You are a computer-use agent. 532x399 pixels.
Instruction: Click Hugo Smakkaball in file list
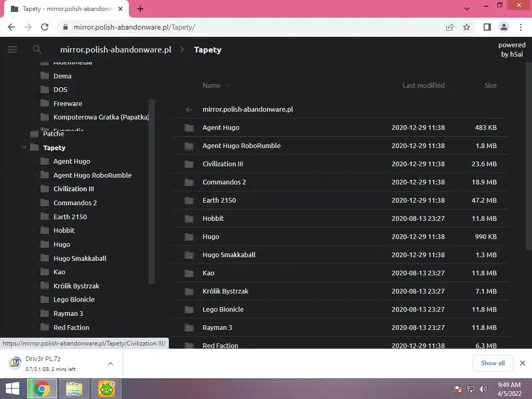click(x=340, y=255)
